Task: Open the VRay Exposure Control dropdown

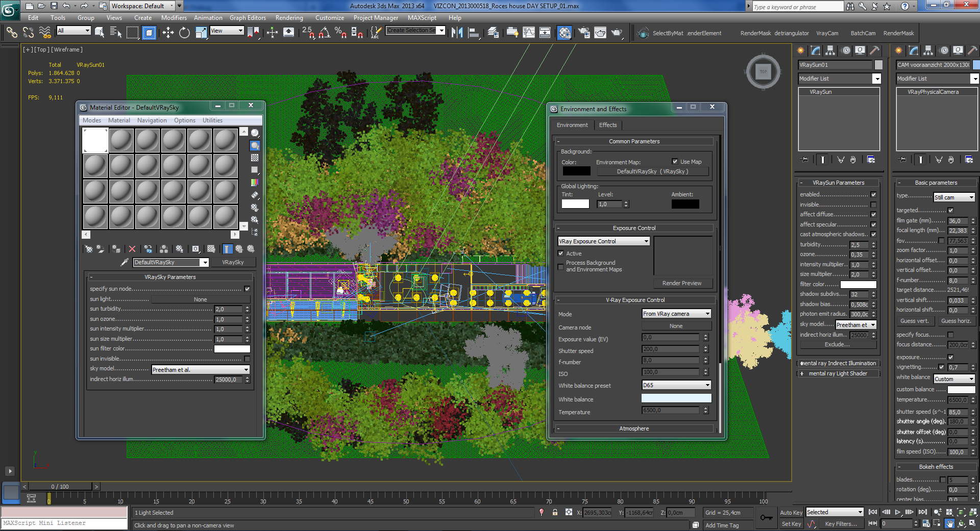Action: [x=604, y=241]
